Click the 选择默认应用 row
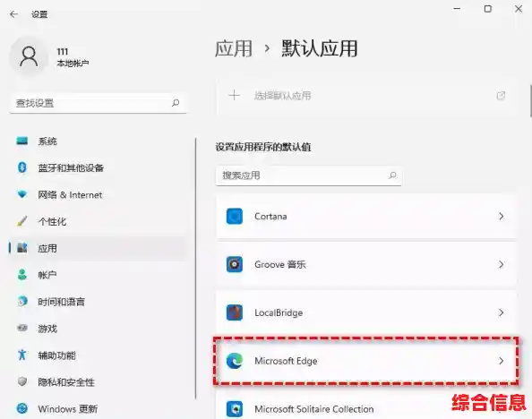Viewport: 532px width, 419px height. pos(366,96)
